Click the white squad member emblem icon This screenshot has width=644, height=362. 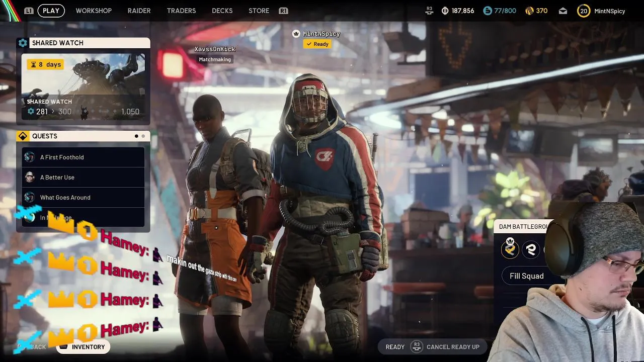[x=531, y=249]
